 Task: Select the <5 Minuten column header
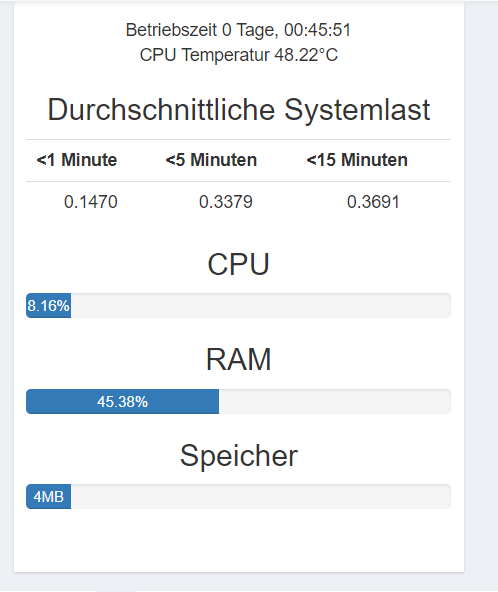(211, 160)
